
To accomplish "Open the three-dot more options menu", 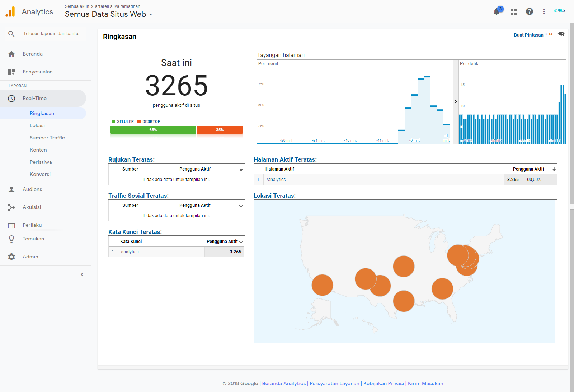I will click(x=544, y=11).
